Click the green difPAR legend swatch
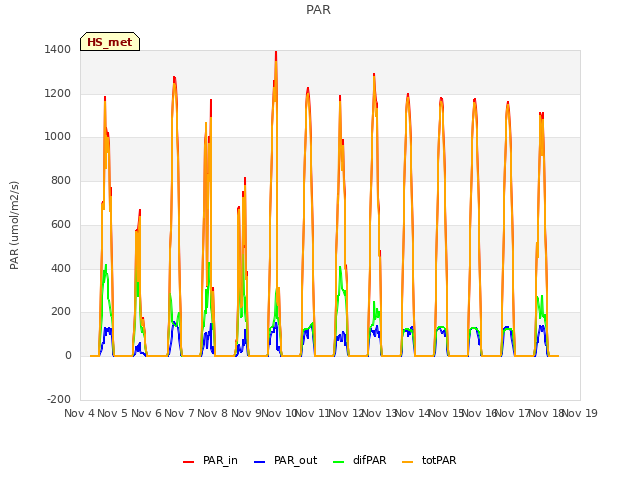640x480 pixels. 339,462
